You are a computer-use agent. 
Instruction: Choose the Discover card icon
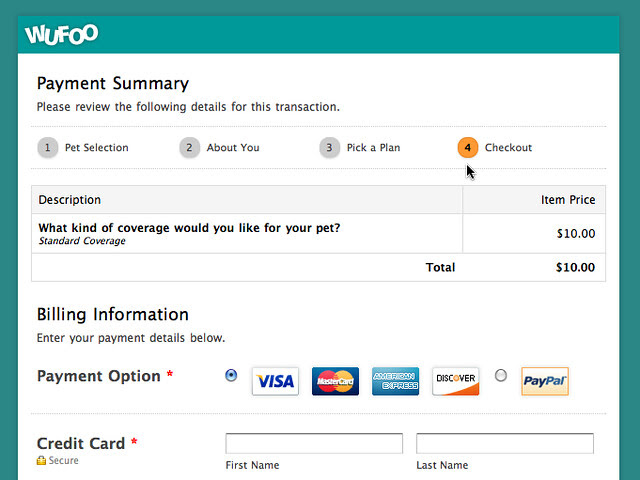pos(456,381)
